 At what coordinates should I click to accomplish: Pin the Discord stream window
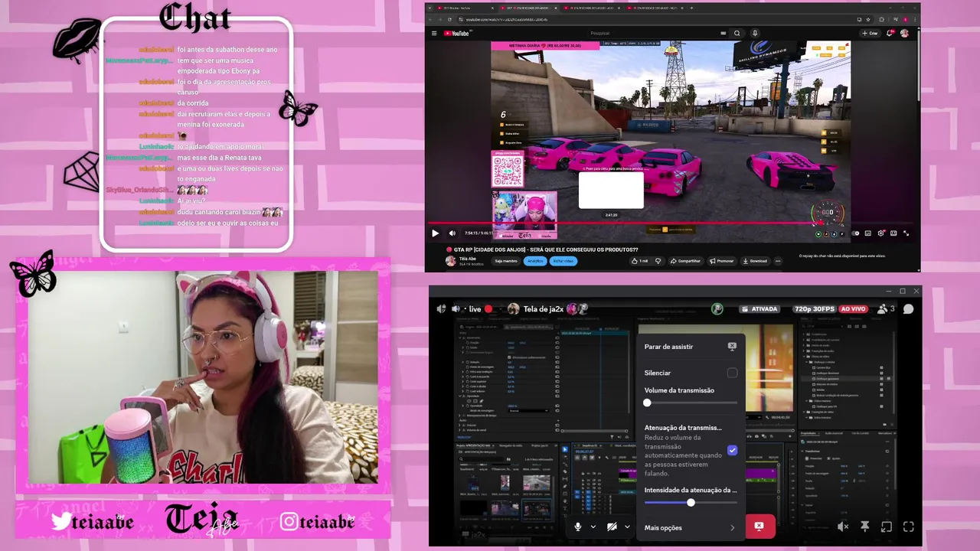[865, 527]
